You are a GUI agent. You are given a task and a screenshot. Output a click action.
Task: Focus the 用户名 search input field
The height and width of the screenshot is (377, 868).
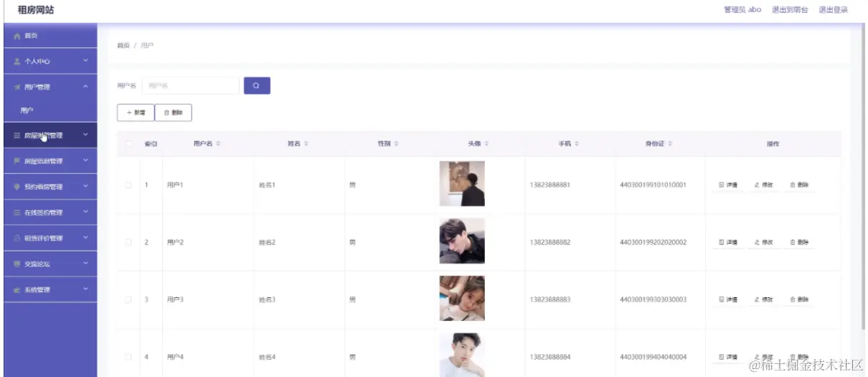190,85
